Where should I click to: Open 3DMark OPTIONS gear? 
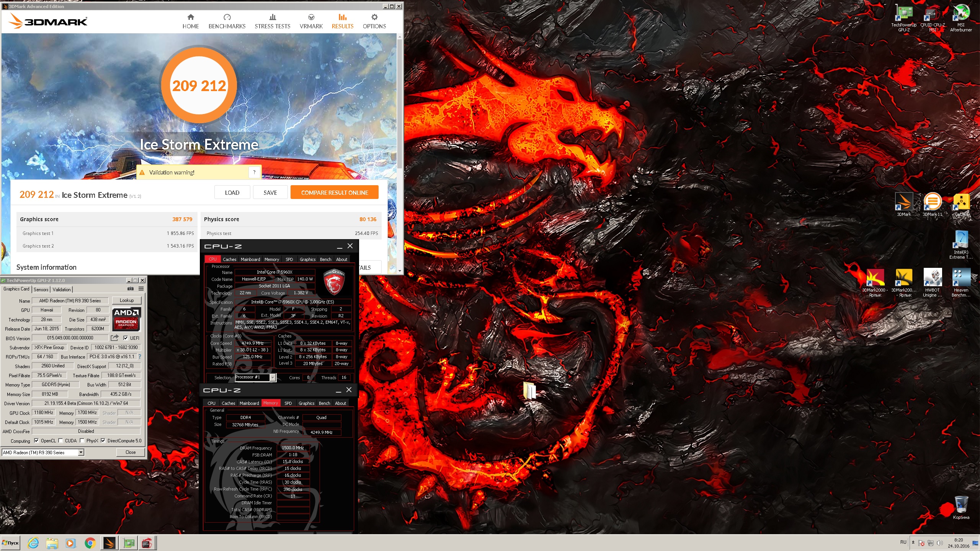coord(374,21)
